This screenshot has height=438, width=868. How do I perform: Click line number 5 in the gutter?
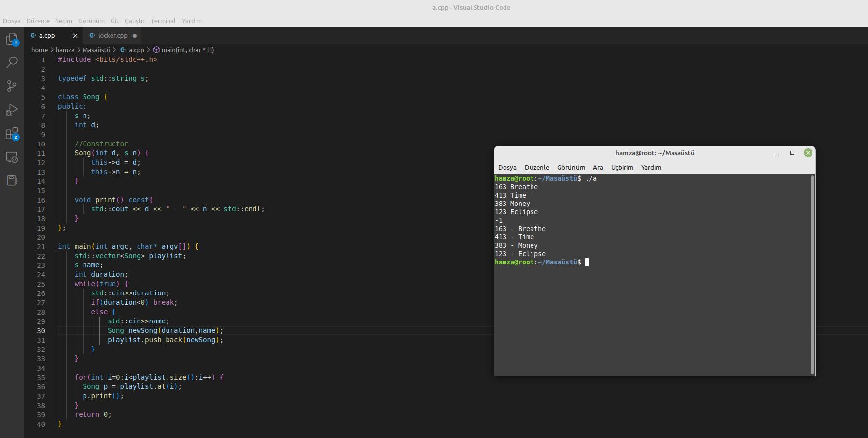[x=43, y=97]
